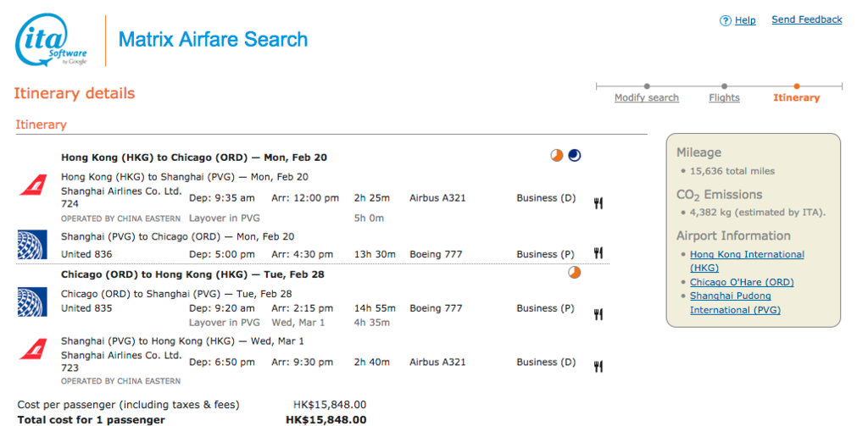868x426 pixels.
Task: Click United 836 flight number
Action: point(86,254)
